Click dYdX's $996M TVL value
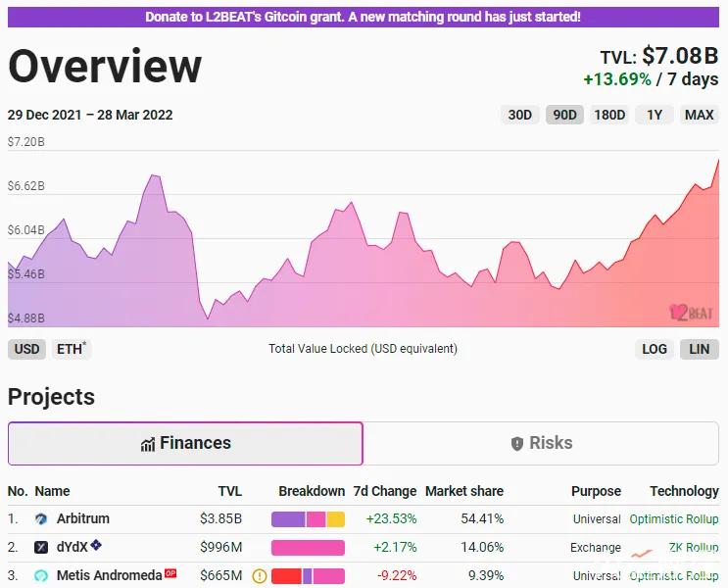728x588 pixels. tap(221, 548)
